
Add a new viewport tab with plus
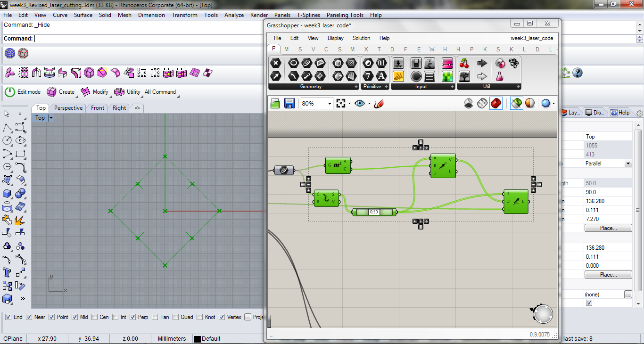[138, 108]
